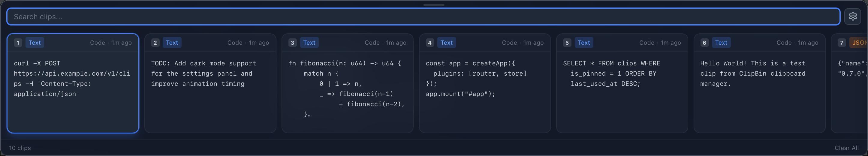Click 'match n {' line in fibonacci clip
This screenshot has width=868, height=156.
tap(321, 73)
